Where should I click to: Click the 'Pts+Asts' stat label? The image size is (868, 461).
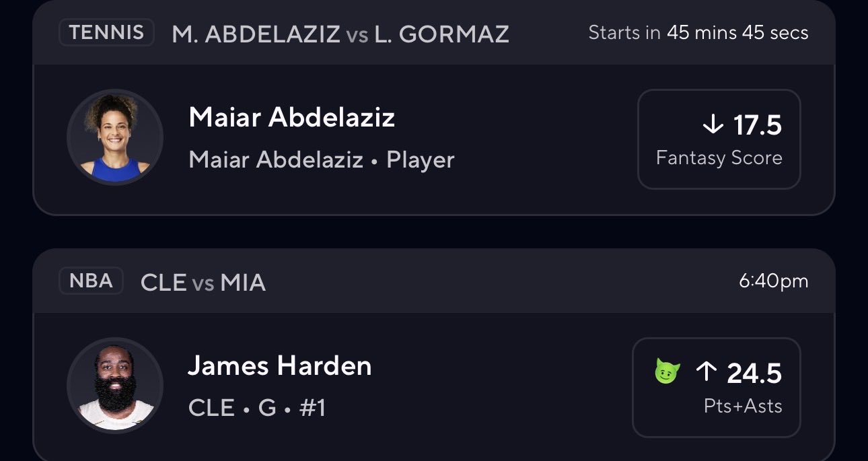click(743, 406)
